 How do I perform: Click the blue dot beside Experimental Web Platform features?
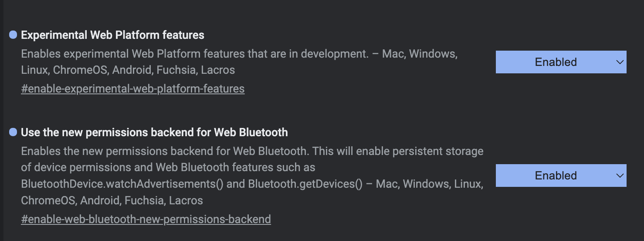click(13, 34)
